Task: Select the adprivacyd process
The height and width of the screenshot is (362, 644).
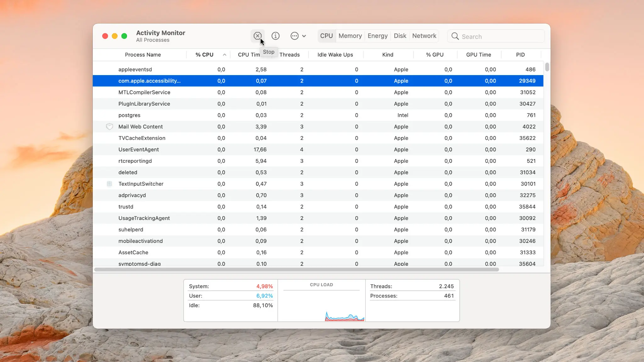Action: 318,195
